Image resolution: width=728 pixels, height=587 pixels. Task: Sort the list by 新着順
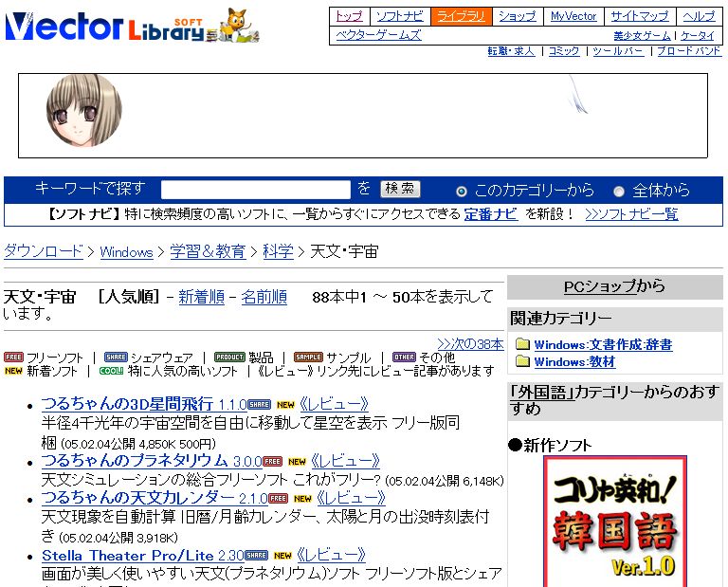pyautogui.click(x=201, y=297)
